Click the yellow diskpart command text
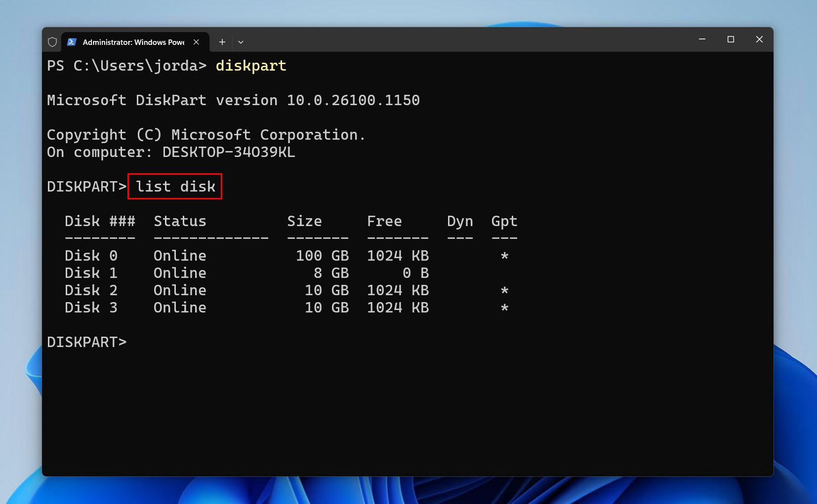The width and height of the screenshot is (817, 504). click(x=250, y=66)
